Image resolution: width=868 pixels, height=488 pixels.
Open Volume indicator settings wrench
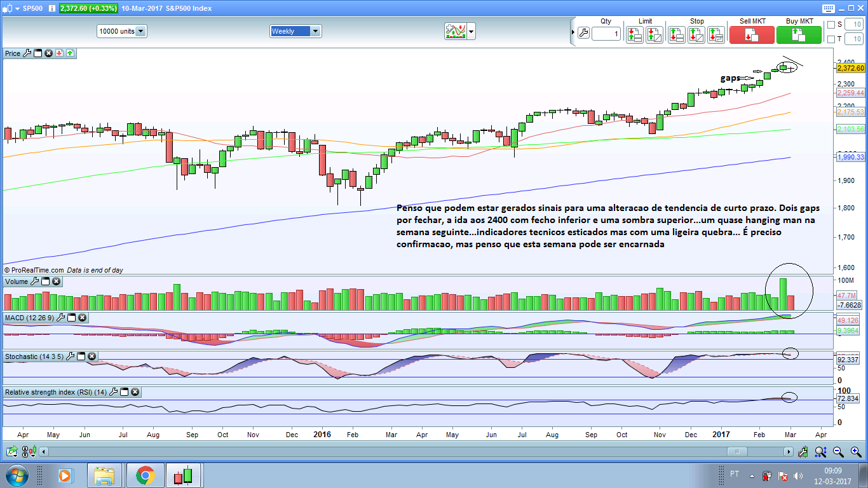(35, 281)
